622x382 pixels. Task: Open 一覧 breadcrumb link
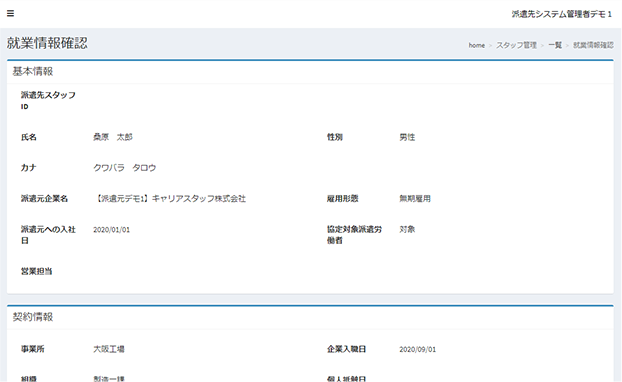555,45
